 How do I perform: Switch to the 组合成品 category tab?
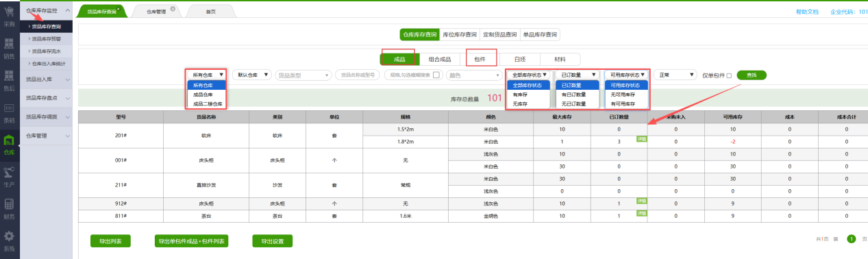pos(439,59)
